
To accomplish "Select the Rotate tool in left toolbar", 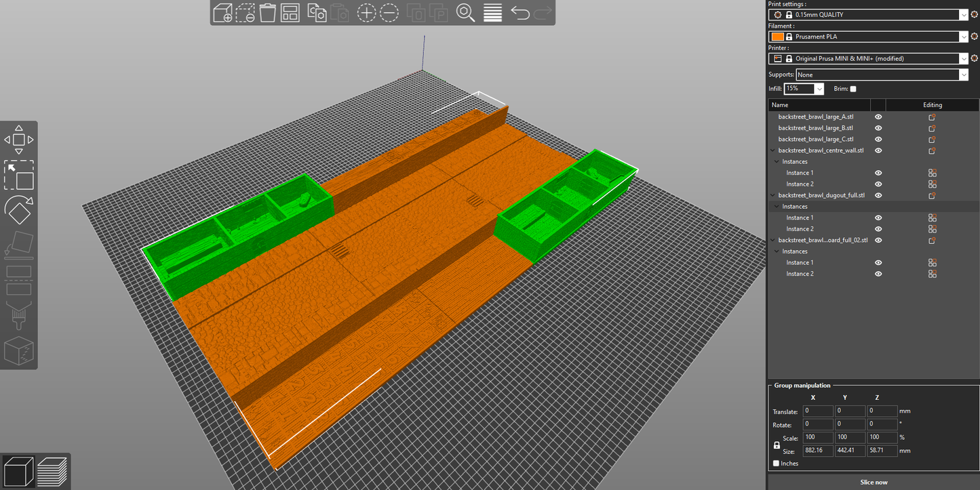I will point(19,210).
